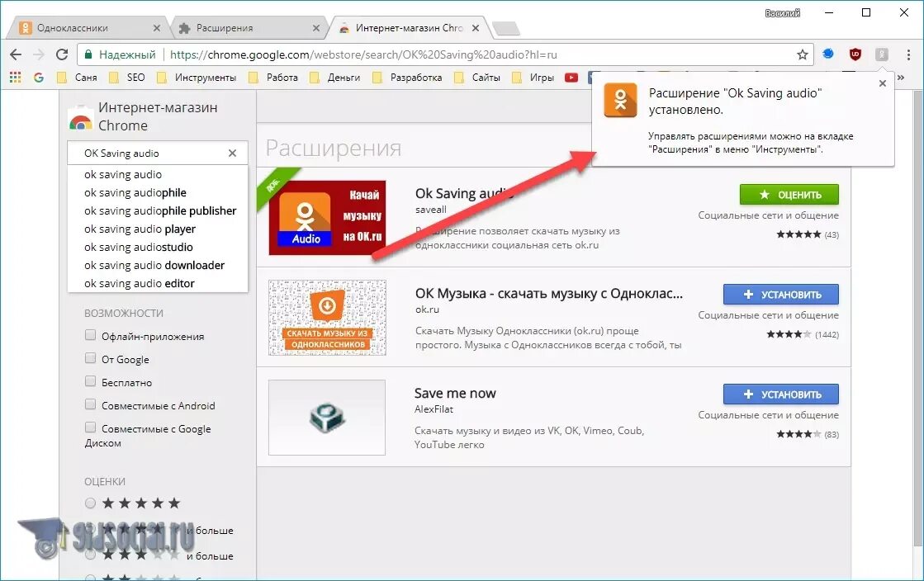Click the browser forward arrow
924x581 pixels.
click(x=39, y=54)
